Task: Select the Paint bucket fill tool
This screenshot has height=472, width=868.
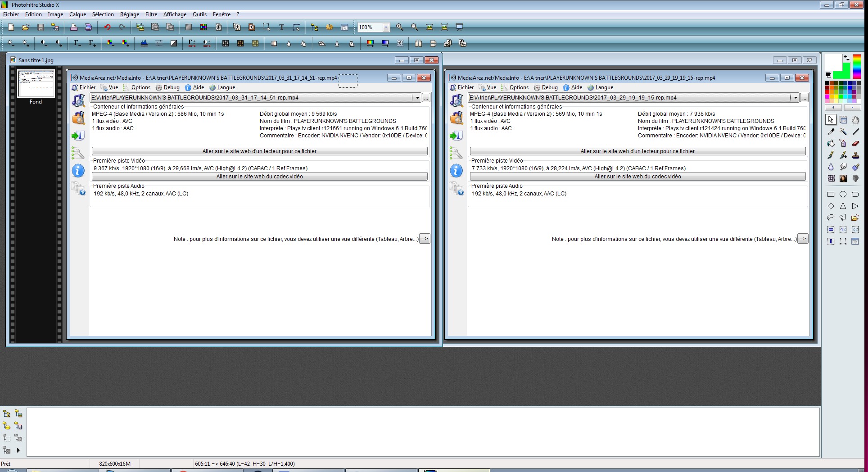Action: [x=831, y=143]
